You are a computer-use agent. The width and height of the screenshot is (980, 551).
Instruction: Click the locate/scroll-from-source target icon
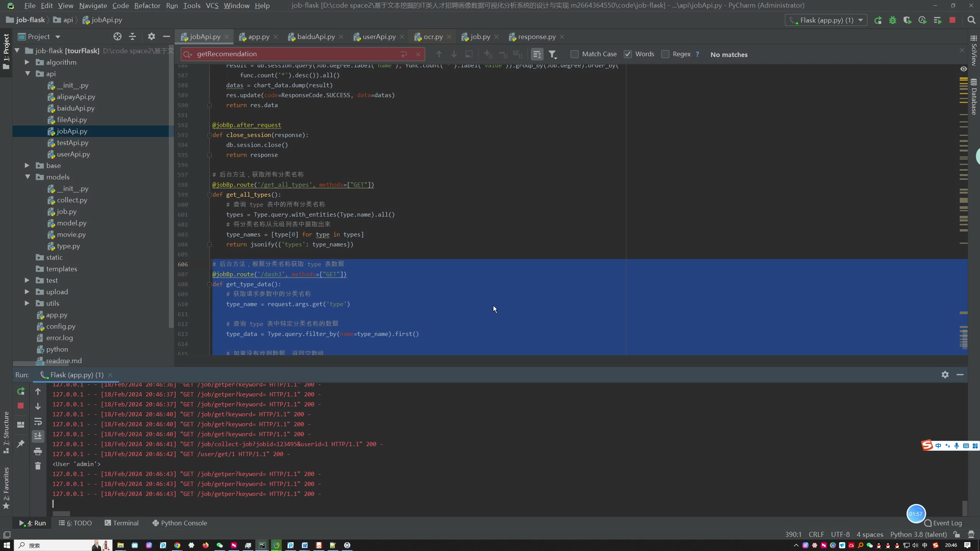point(118,37)
